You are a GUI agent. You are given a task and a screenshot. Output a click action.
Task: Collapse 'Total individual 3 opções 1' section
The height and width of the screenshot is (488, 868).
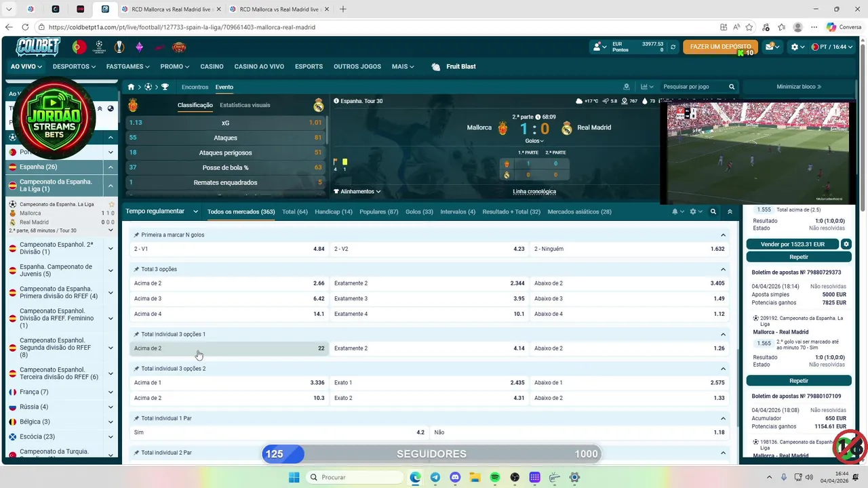pyautogui.click(x=723, y=334)
